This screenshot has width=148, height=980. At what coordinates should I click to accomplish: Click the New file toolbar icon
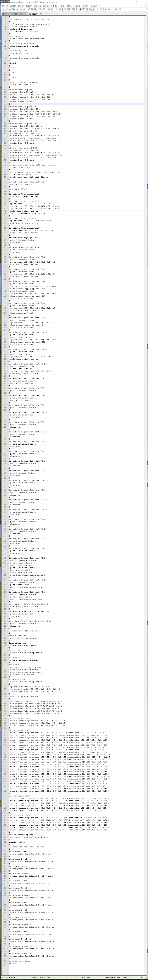point(3,9)
